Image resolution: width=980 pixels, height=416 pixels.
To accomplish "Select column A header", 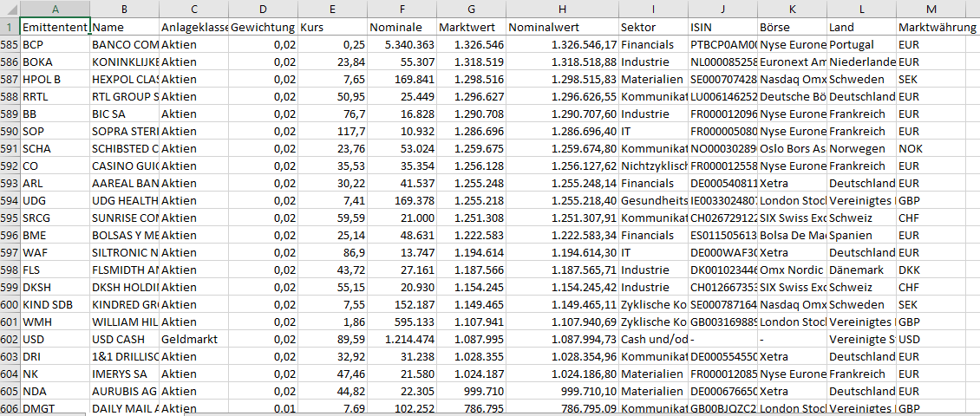I will 56,10.
